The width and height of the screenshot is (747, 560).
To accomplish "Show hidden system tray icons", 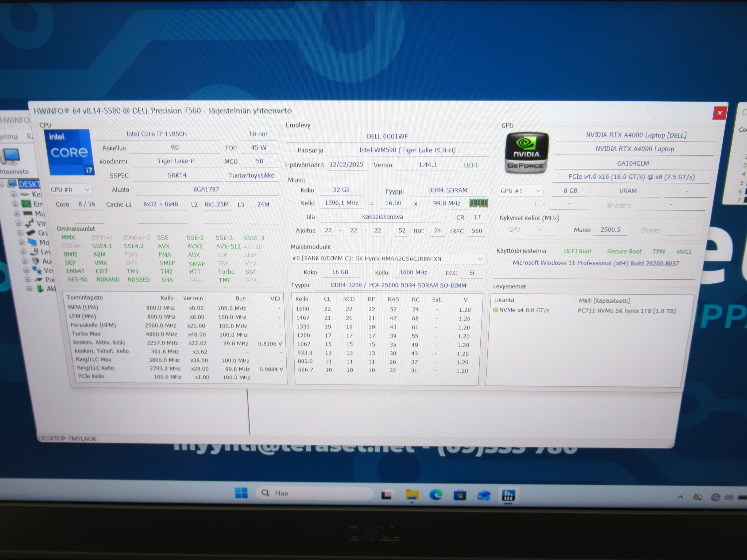I will [x=680, y=497].
